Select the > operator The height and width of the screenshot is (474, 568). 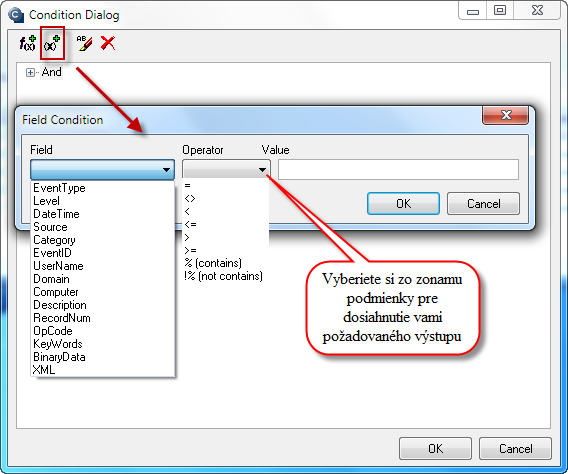(226, 238)
